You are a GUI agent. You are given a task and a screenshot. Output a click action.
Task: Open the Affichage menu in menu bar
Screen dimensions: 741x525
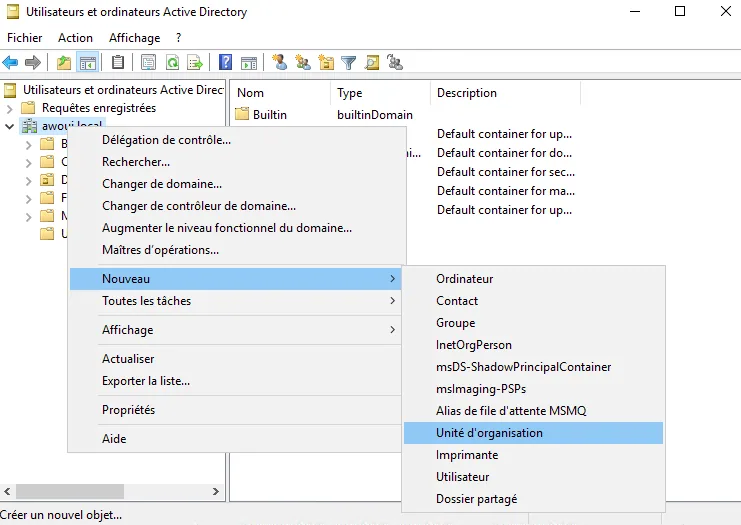[x=135, y=38]
